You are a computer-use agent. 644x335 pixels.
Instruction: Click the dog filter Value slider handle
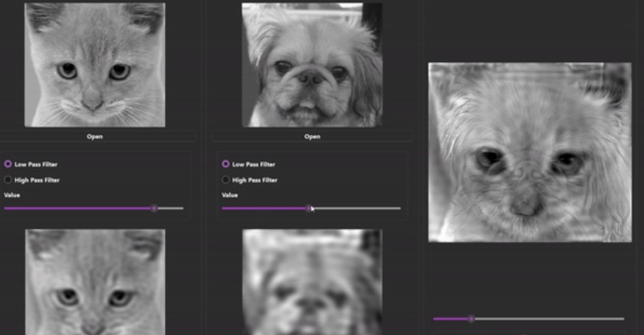coord(308,208)
